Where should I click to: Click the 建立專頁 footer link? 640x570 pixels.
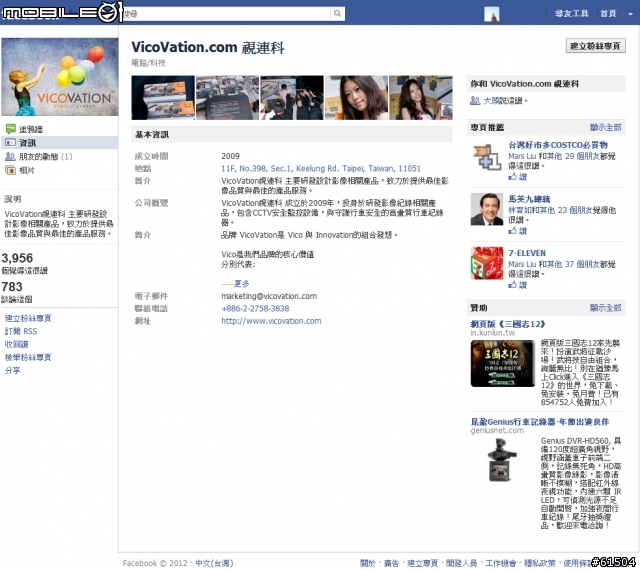422,563
